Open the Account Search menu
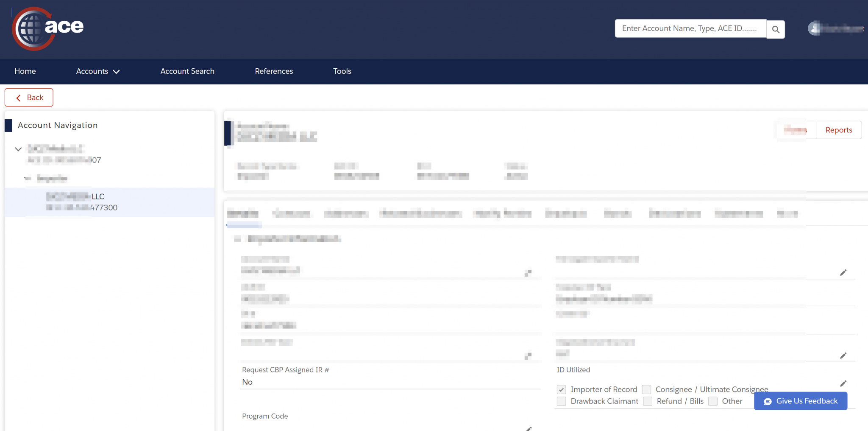Image resolution: width=868 pixels, height=431 pixels. click(x=187, y=71)
